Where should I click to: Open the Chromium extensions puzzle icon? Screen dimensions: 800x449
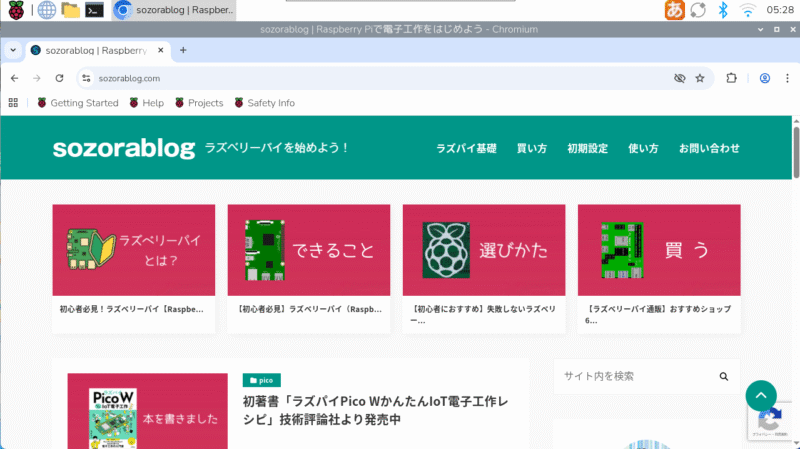pyautogui.click(x=731, y=78)
